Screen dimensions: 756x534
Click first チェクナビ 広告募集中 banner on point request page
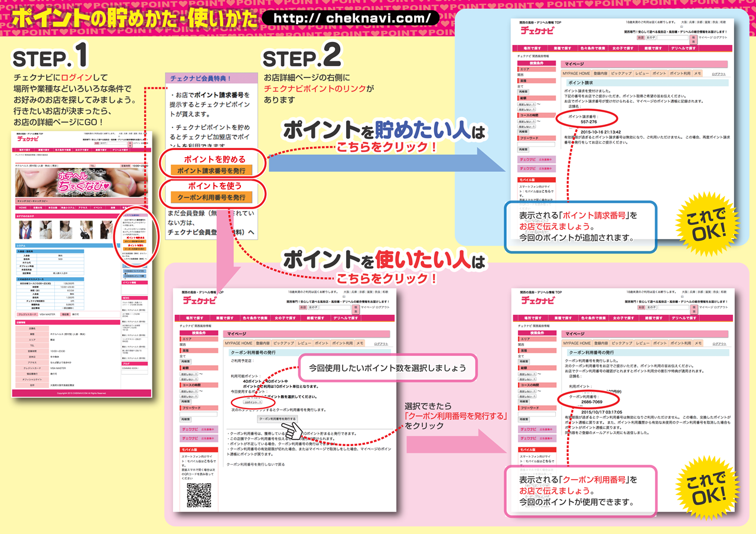(x=536, y=159)
